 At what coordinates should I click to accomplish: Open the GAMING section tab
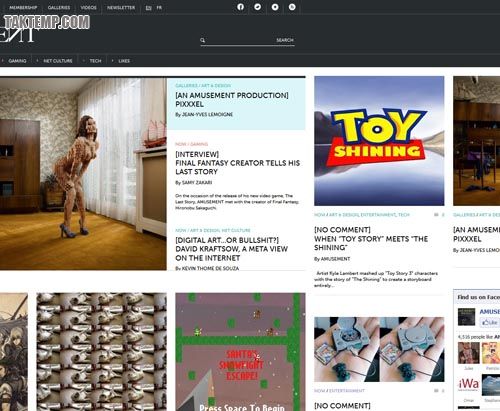coord(17,61)
